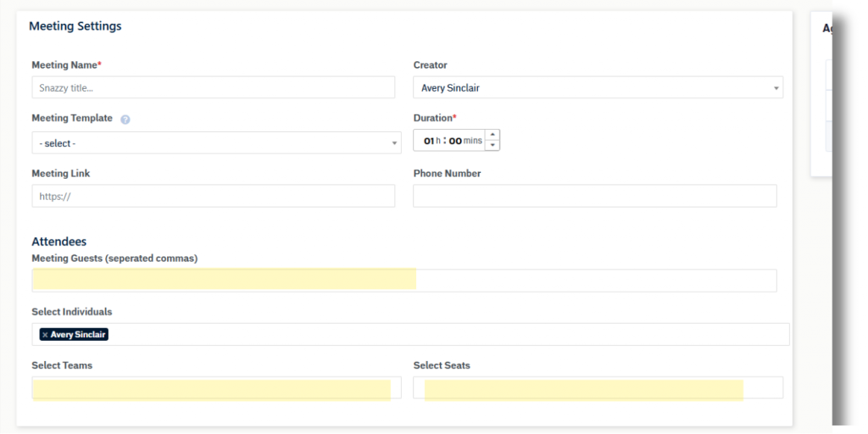Click the Avery Sinclair tag label
The height and width of the screenshot is (434, 868).
coord(78,335)
